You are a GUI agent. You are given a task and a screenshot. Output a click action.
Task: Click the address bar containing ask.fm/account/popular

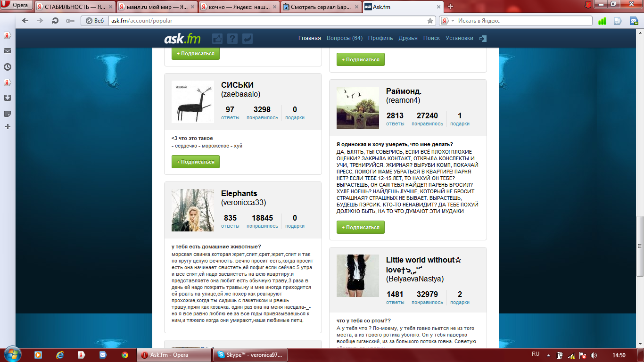point(266,21)
